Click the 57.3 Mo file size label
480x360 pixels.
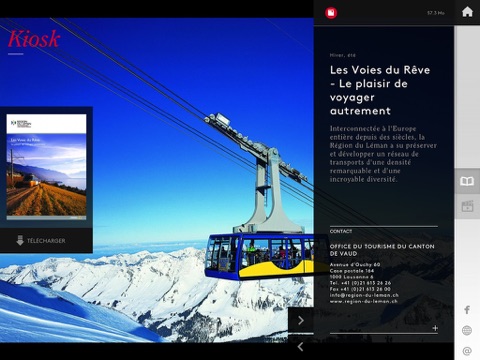[436, 13]
